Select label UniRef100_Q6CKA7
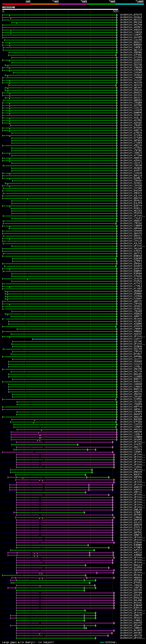146x644 pixels. click(131, 88)
